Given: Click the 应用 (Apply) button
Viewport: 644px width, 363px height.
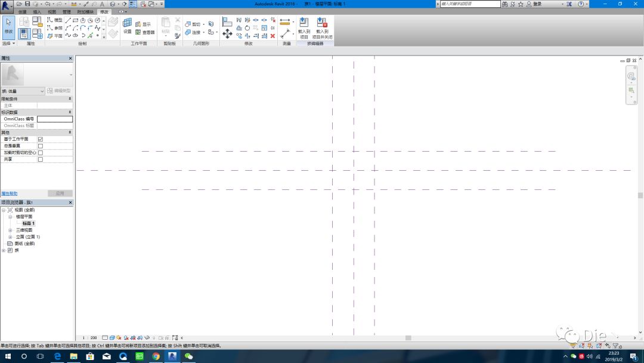Looking at the screenshot, I should click(x=60, y=193).
